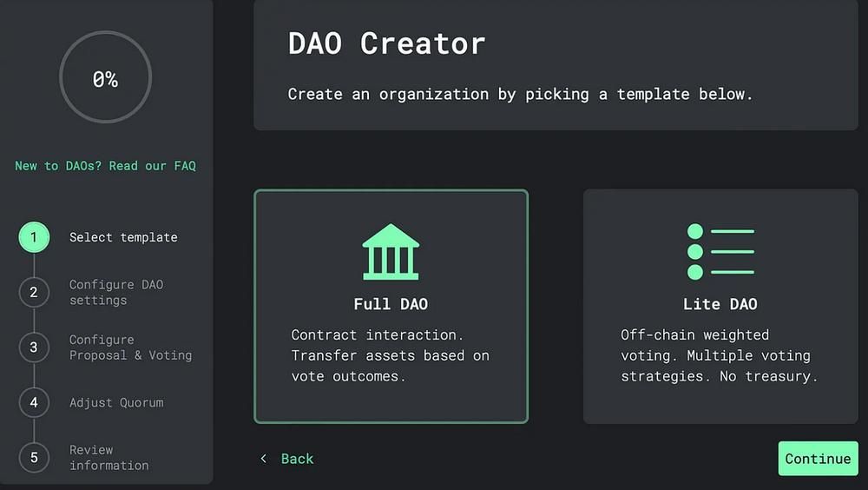Jump to Review information step
The height and width of the screenshot is (490, 868).
[109, 457]
